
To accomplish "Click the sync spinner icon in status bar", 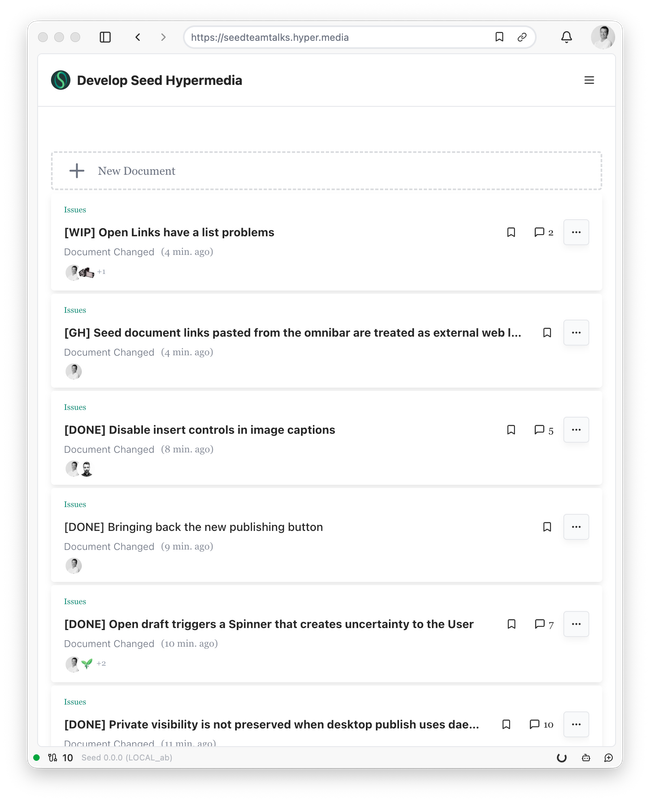I will pyautogui.click(x=562, y=758).
